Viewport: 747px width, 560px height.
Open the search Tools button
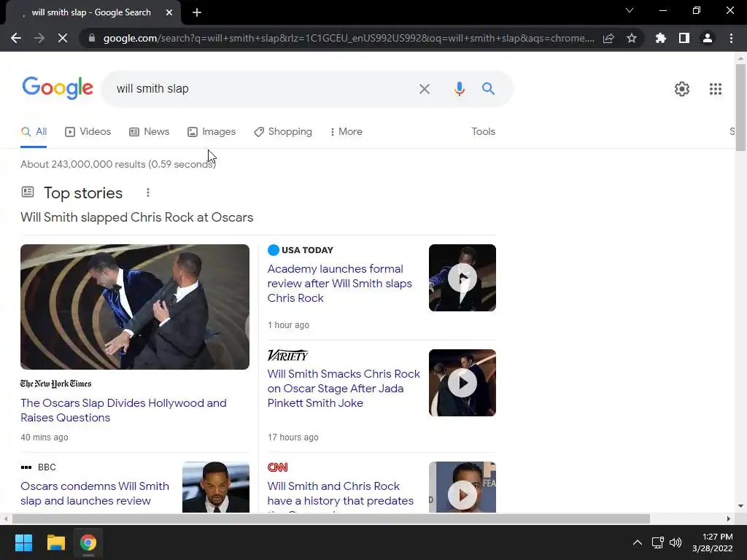pyautogui.click(x=483, y=132)
